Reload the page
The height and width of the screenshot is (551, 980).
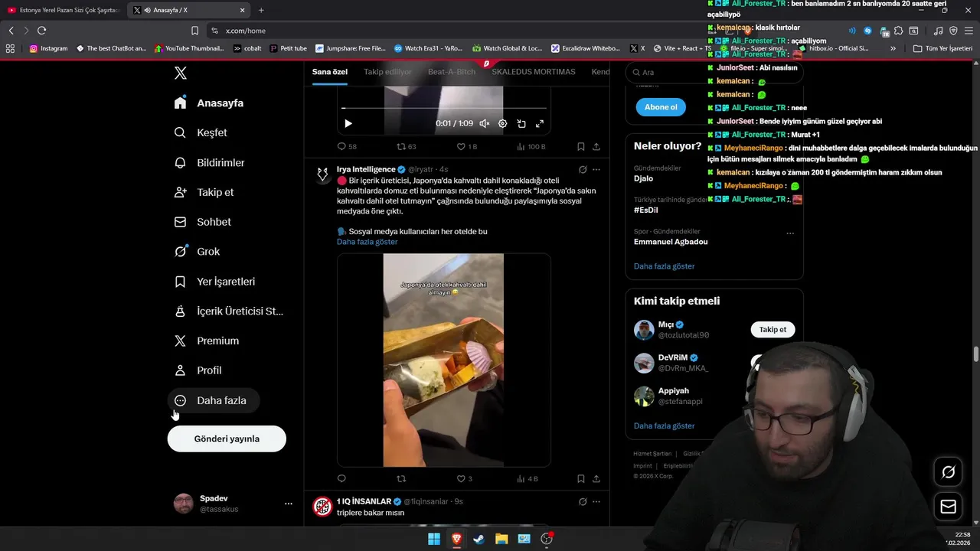tap(41, 31)
